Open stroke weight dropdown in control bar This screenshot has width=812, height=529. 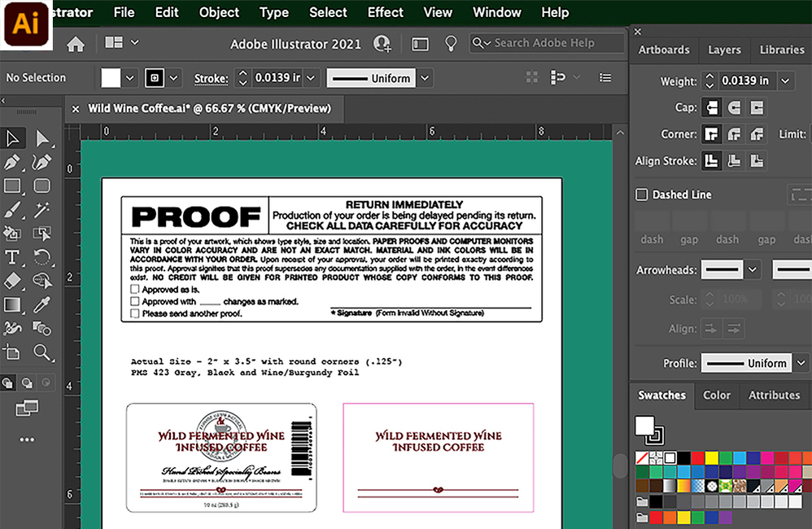[x=311, y=78]
